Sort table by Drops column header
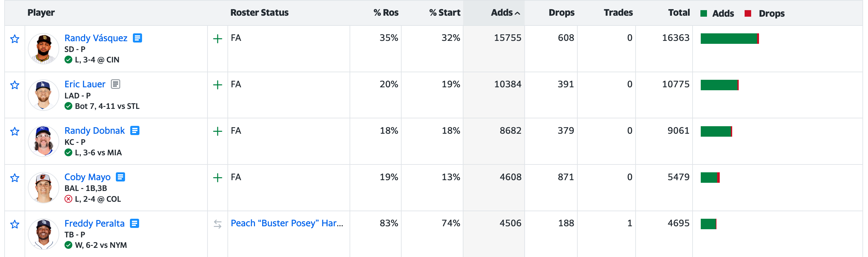Viewport: 868px width, 257px height. coord(561,13)
